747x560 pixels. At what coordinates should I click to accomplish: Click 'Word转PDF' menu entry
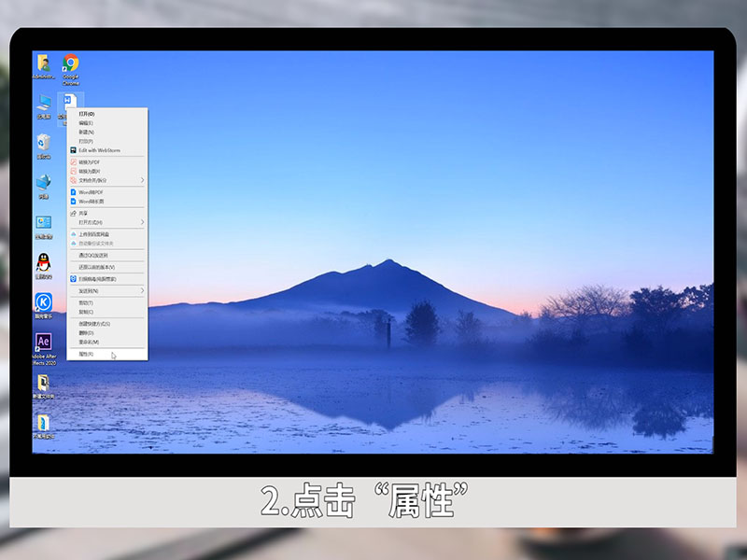point(92,192)
